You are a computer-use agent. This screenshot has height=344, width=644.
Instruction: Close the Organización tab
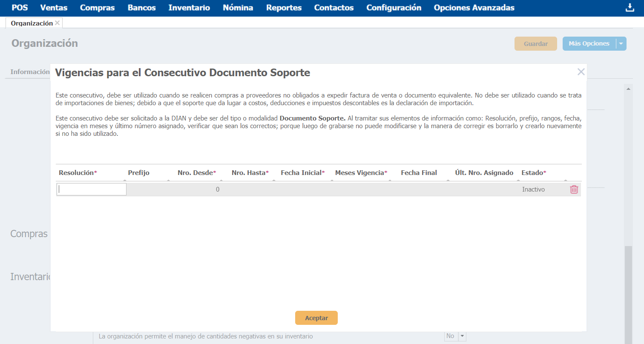(x=57, y=23)
